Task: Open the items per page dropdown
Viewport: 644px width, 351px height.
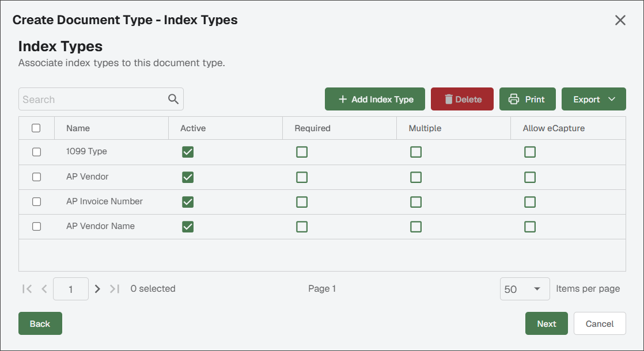Action: [x=525, y=289]
